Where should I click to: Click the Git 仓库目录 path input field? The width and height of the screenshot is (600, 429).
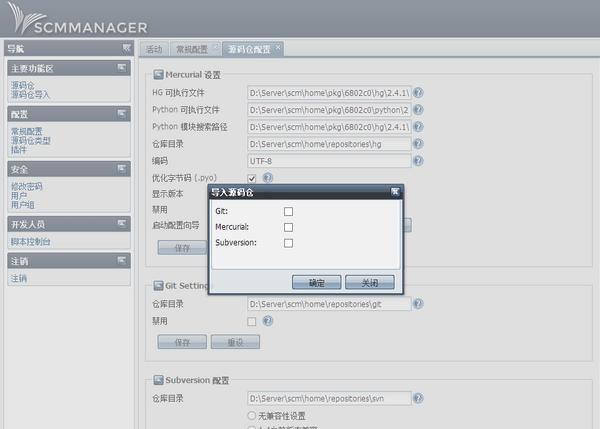click(328, 303)
